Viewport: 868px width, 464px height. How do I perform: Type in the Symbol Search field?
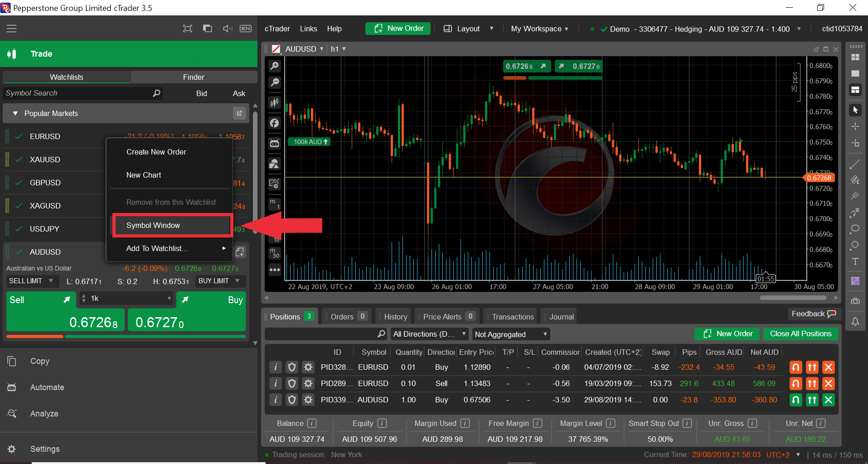(83, 93)
